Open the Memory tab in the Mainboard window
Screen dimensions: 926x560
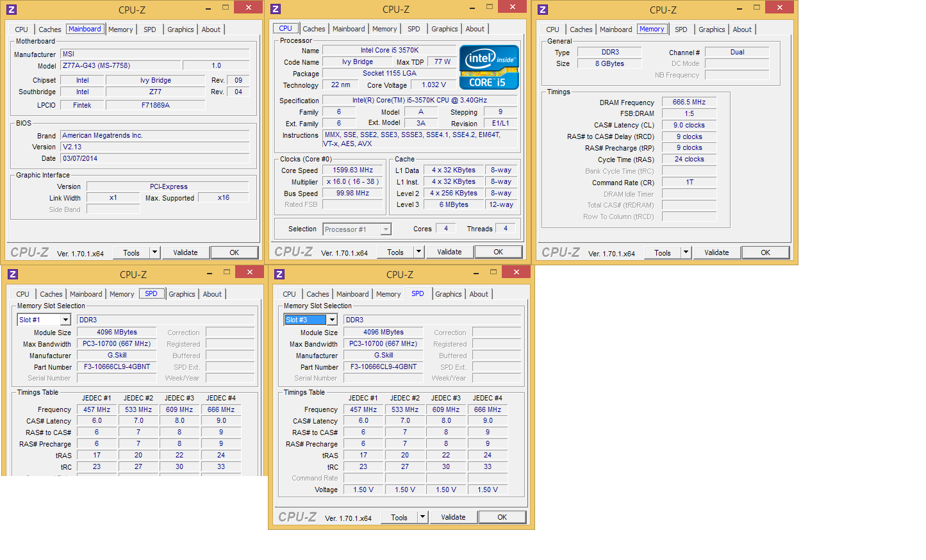120,29
